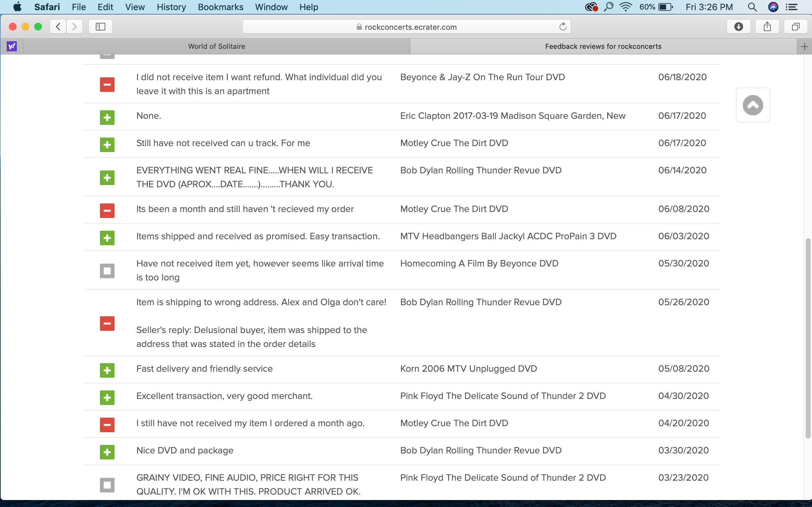Click MTV Headbangers Ball item link
The height and width of the screenshot is (507, 812).
pyautogui.click(x=508, y=236)
